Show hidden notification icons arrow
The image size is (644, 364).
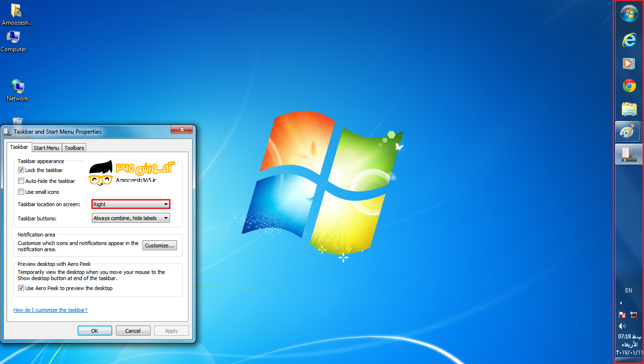tap(621, 303)
